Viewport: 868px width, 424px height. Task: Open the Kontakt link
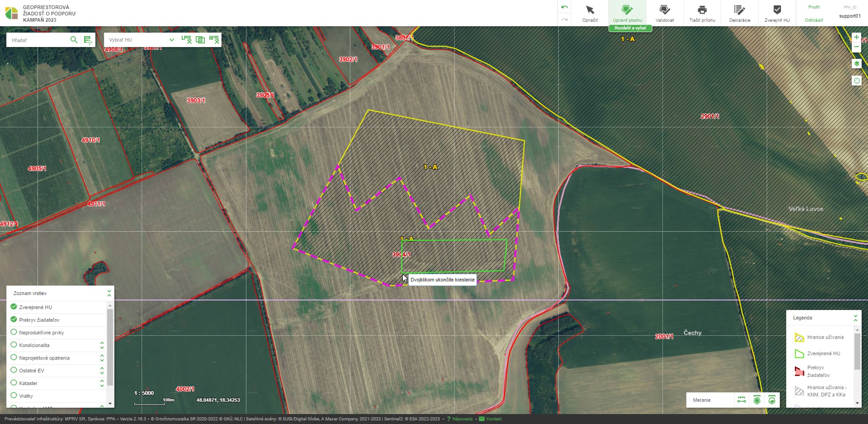coord(494,419)
